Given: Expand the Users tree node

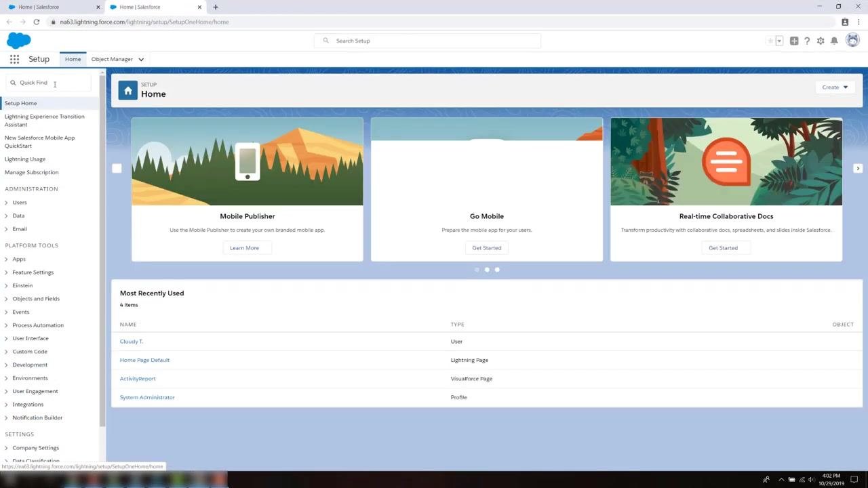Looking at the screenshot, I should 6,203.
